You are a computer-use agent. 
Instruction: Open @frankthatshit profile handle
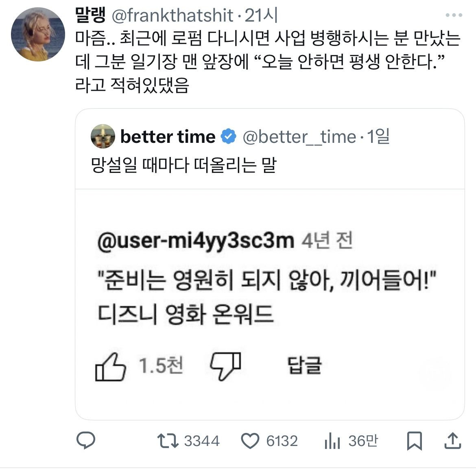click(172, 15)
